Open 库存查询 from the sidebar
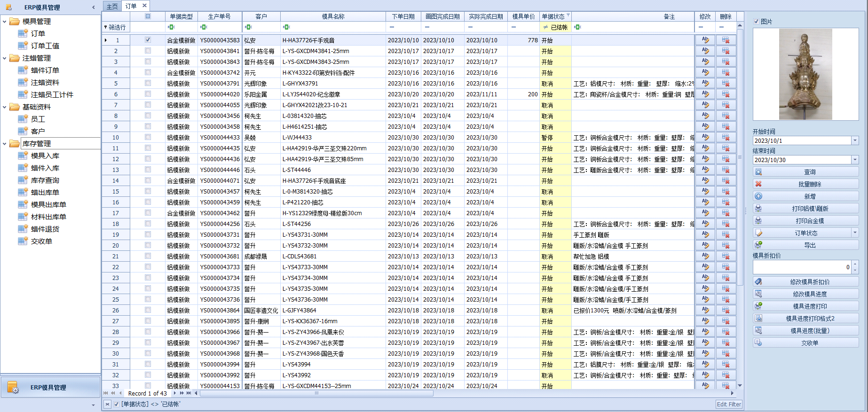868x412 pixels. point(45,180)
